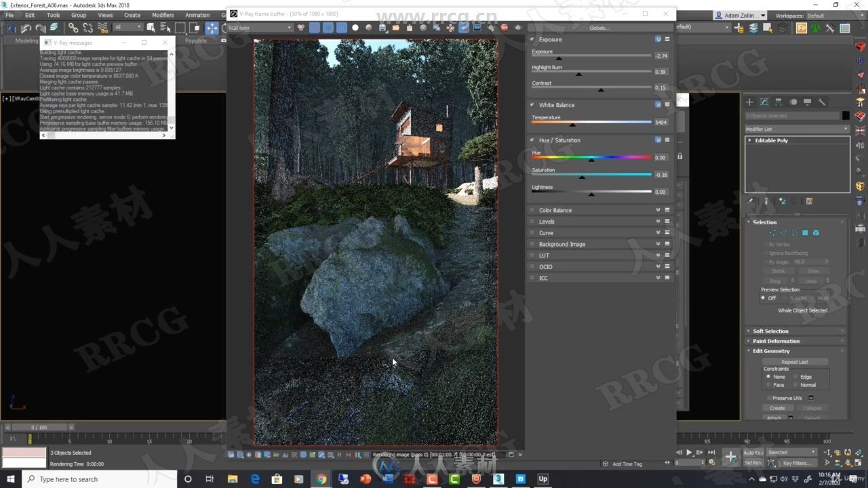The height and width of the screenshot is (488, 868).
Task: Click the Unlink Selection icon
Action: coord(88,28)
